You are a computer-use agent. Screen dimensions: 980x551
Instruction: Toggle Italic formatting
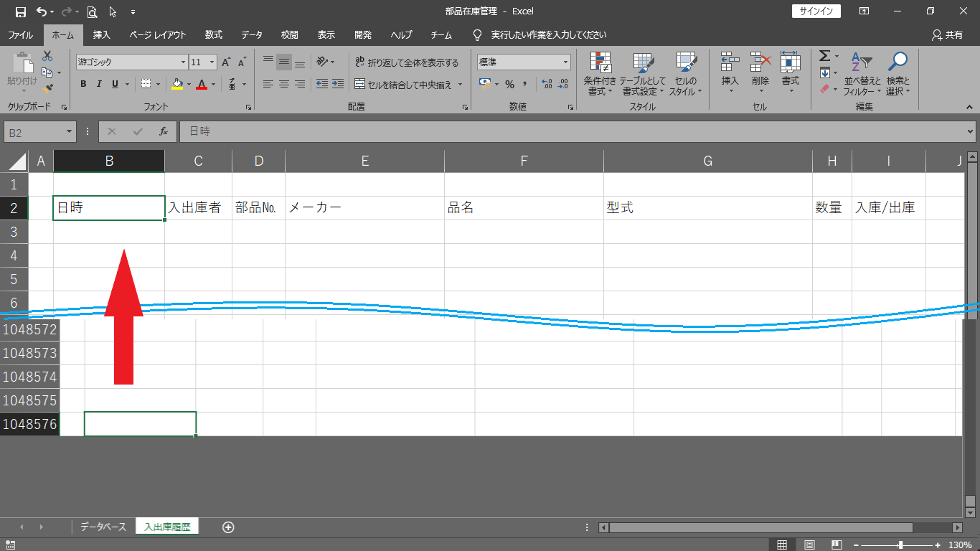[x=99, y=84]
